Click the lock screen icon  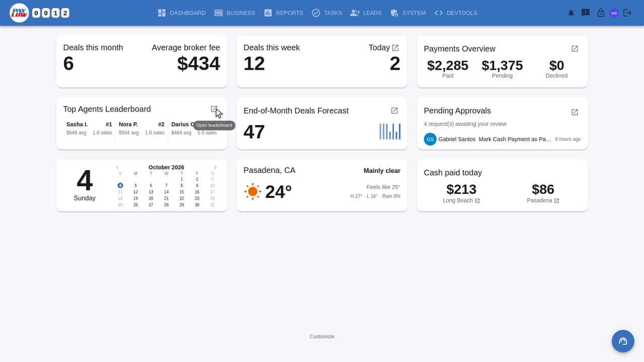[601, 13]
